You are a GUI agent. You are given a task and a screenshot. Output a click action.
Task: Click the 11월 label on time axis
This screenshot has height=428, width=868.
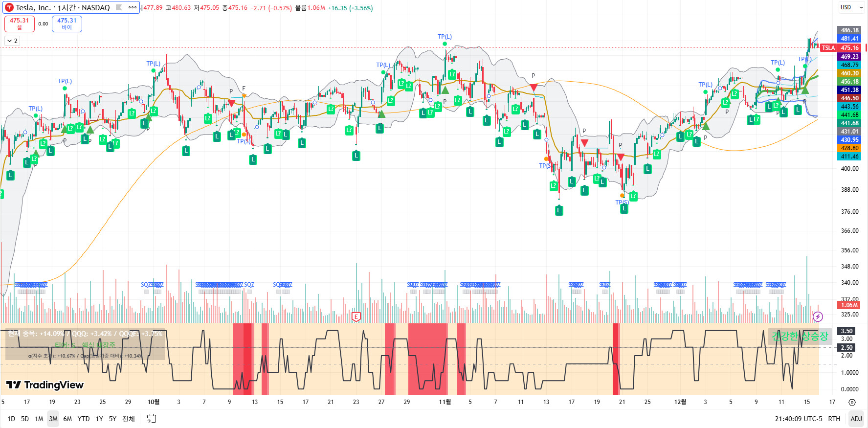(445, 402)
